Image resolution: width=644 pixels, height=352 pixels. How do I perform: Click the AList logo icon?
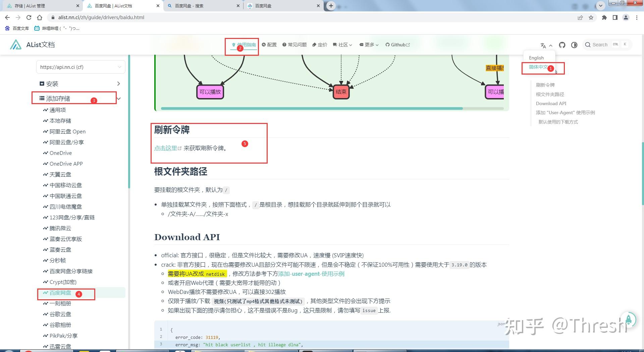point(16,44)
